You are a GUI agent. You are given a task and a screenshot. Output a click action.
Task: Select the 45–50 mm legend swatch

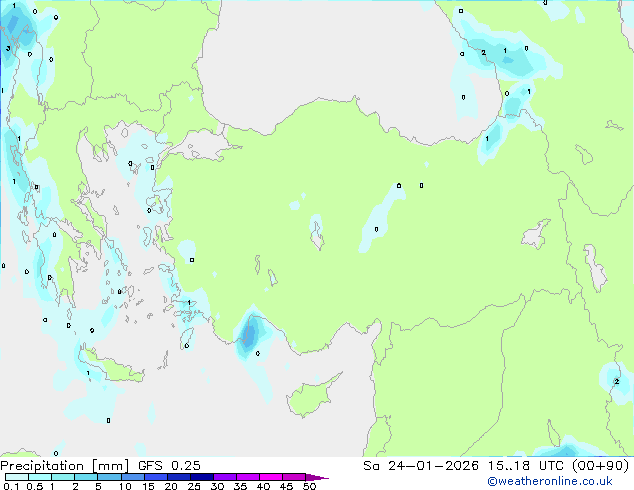pyautogui.click(x=294, y=477)
